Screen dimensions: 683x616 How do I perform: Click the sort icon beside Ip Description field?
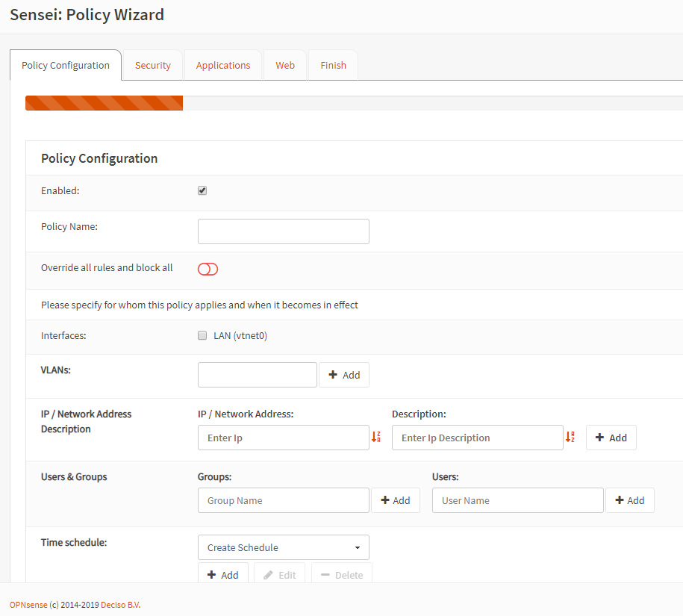pyautogui.click(x=570, y=437)
